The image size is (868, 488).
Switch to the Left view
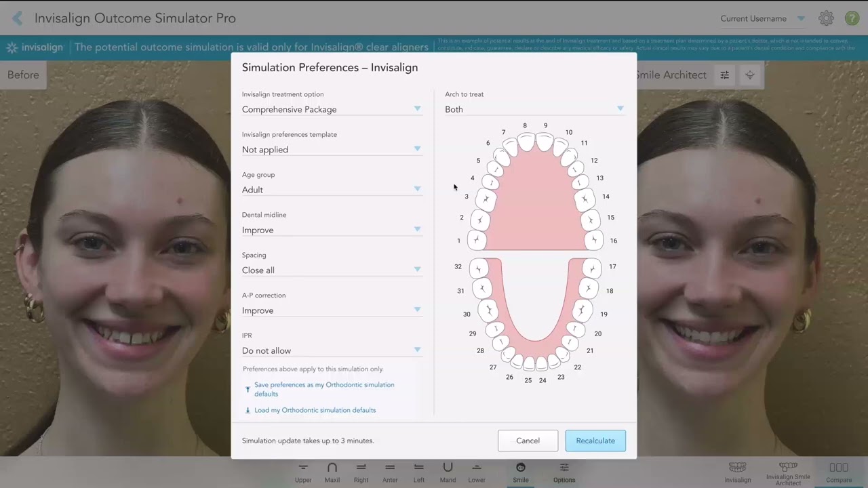coord(419,472)
